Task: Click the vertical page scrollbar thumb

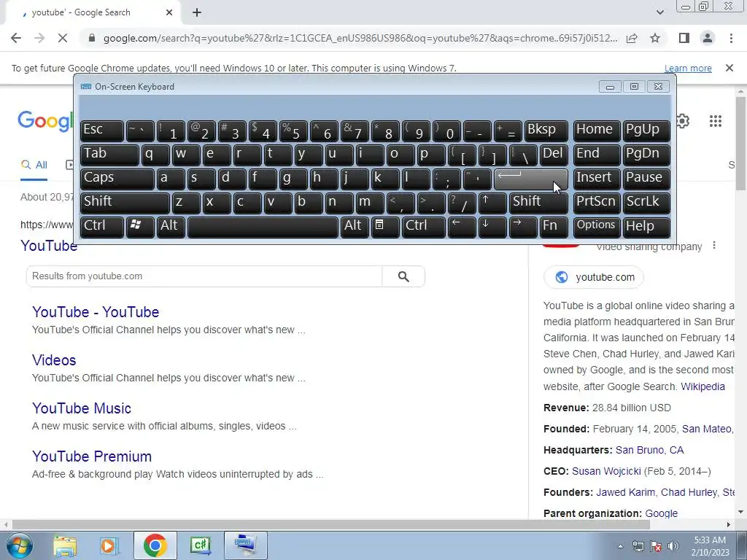Action: pyautogui.click(x=740, y=143)
